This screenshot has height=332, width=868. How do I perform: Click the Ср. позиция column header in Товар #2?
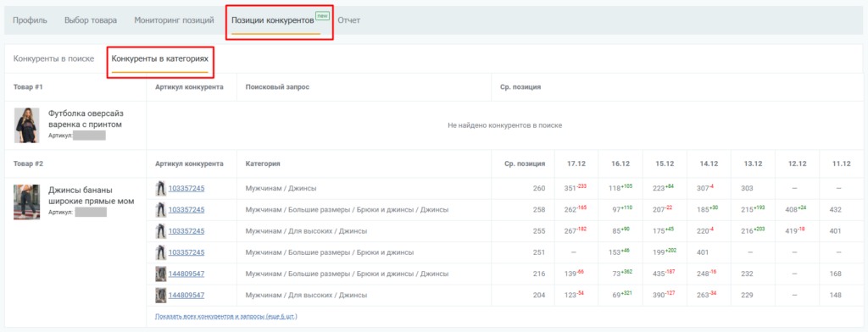pyautogui.click(x=526, y=163)
